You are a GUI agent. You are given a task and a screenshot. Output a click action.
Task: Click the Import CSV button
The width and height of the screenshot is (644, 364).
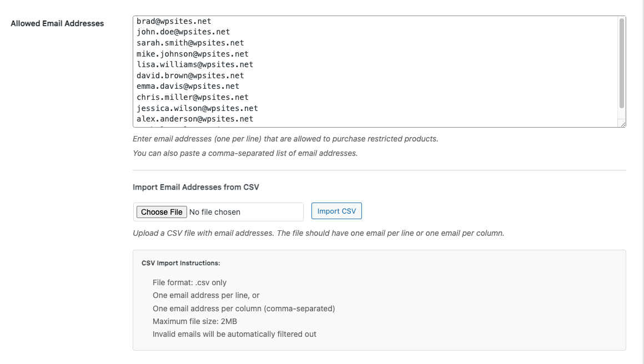(336, 211)
